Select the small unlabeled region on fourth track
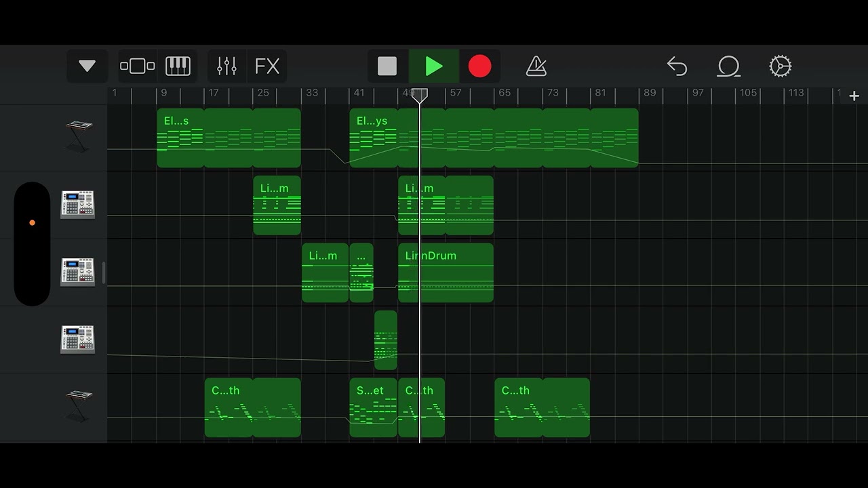The width and height of the screenshot is (868, 488). point(386,340)
